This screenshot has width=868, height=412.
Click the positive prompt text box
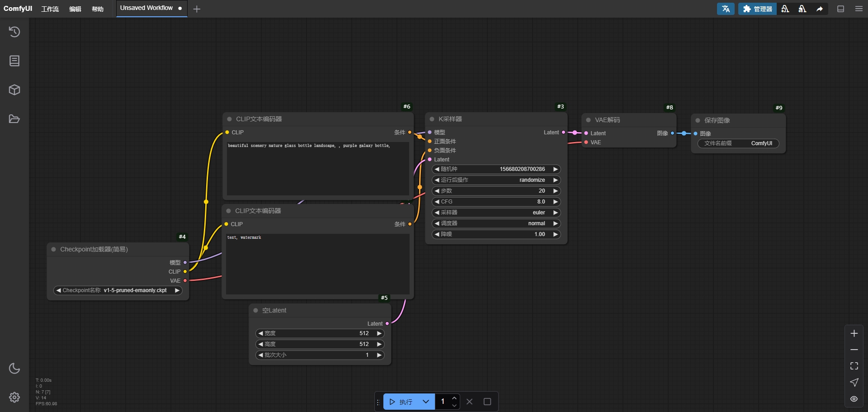pos(318,169)
